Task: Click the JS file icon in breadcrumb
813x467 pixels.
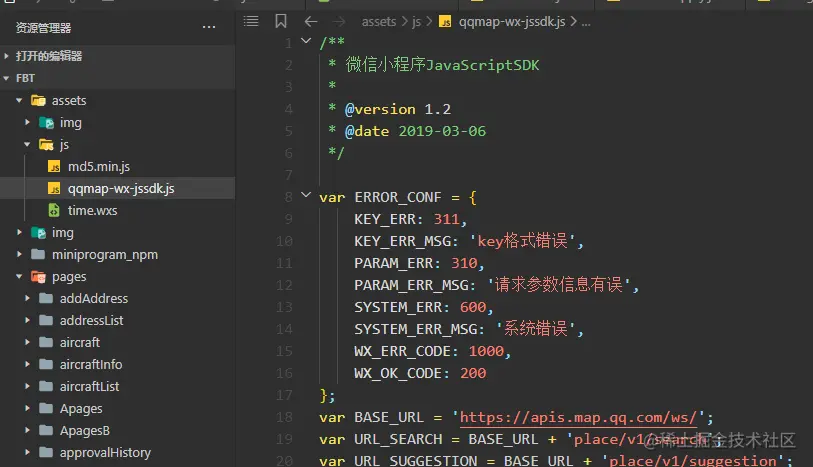Action: [445, 22]
